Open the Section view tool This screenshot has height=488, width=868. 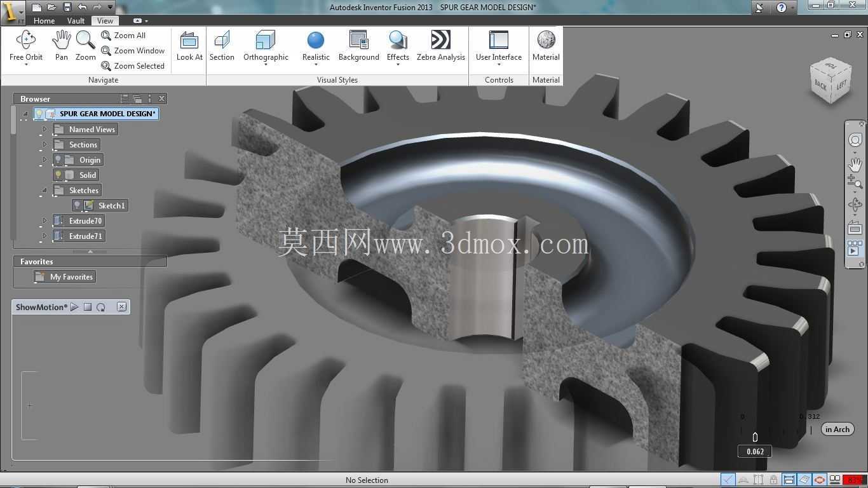[222, 46]
